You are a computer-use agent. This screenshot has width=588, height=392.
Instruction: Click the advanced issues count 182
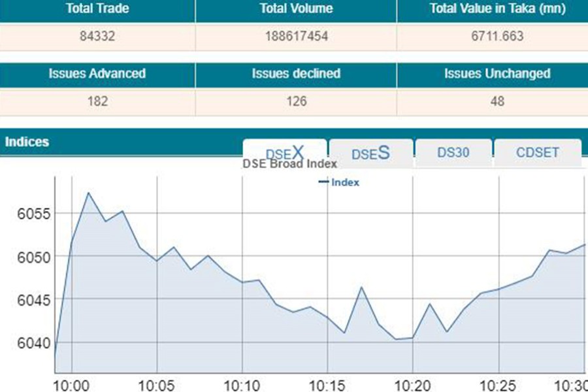97,101
